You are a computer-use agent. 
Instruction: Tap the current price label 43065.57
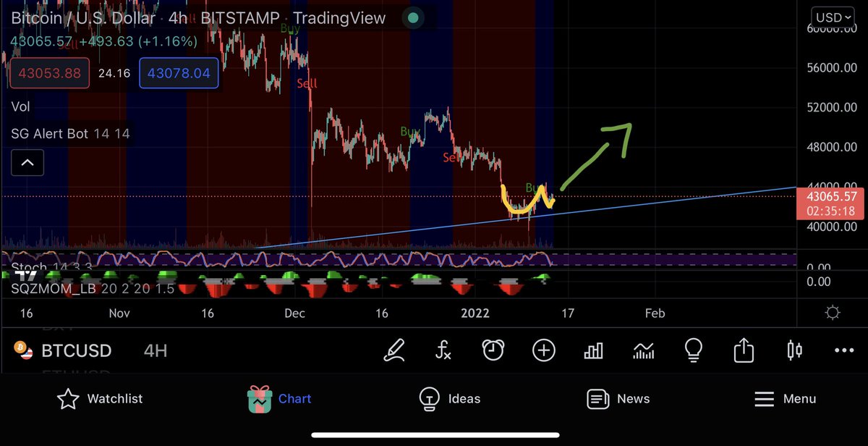tap(830, 196)
